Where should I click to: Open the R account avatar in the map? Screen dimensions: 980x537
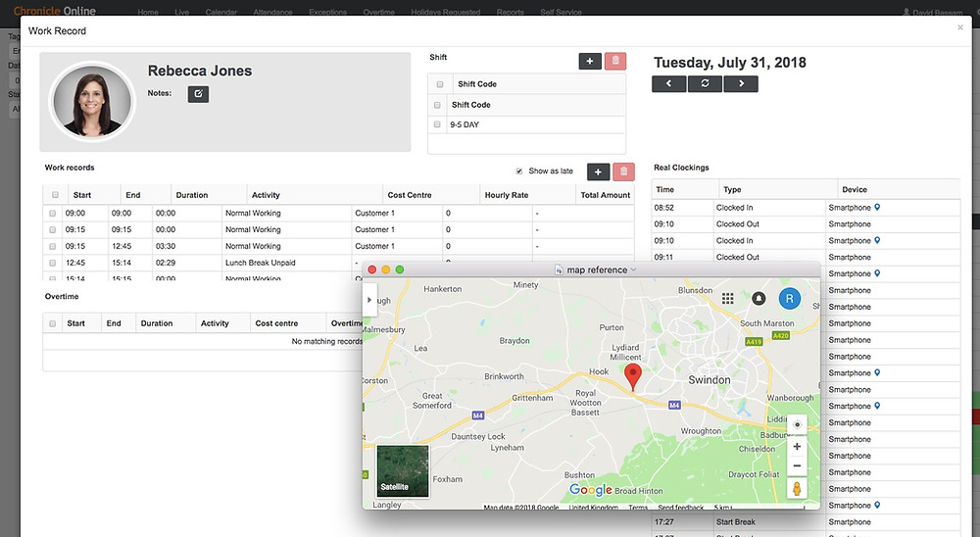point(789,298)
